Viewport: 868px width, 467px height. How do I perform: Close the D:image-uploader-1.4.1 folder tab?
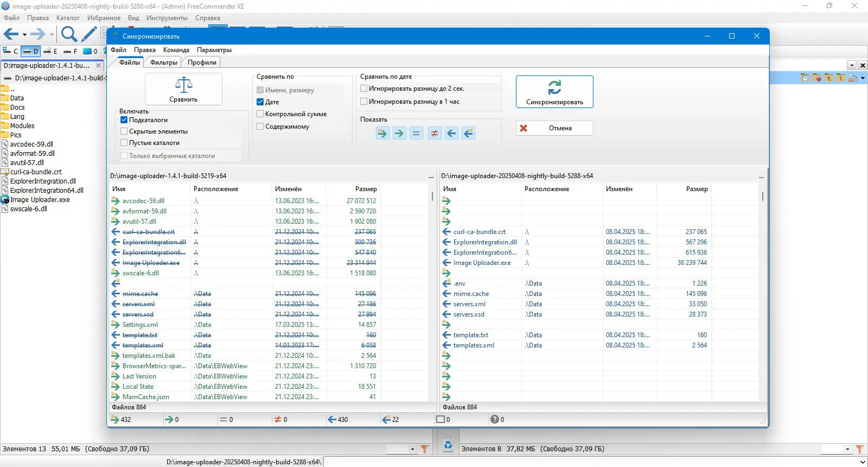pyautogui.click(x=98, y=66)
